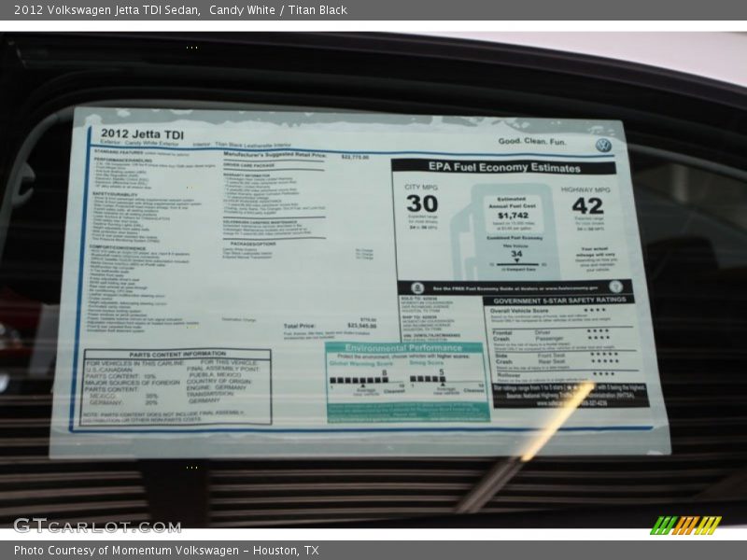This screenshot has width=747, height=560.
Task: Click the $1,742 annual fuel cost
Action: click(x=513, y=215)
